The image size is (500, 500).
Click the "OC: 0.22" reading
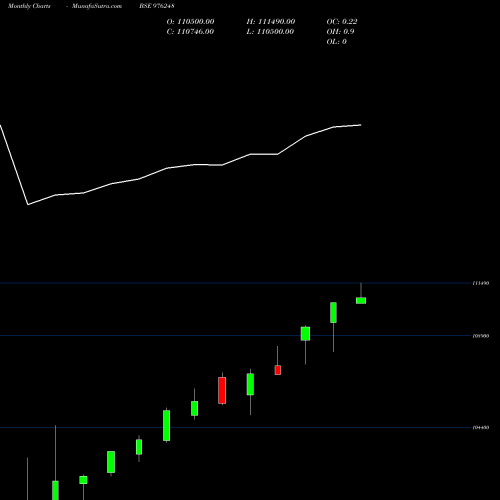coord(342,21)
